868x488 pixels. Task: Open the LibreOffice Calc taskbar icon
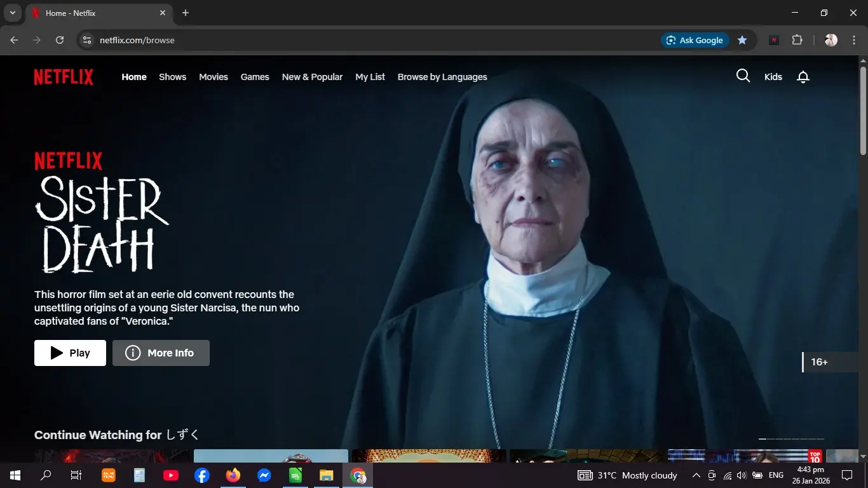click(x=295, y=475)
